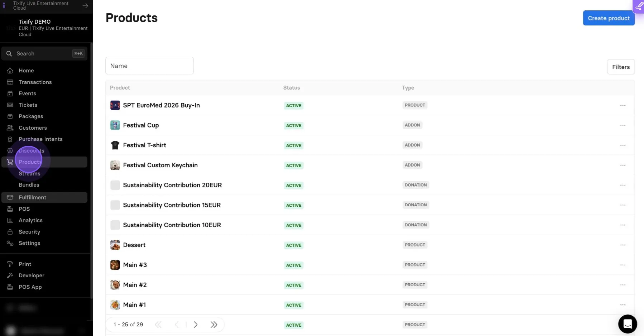Open the Print paint-roller icon
Viewport: 644px width, 336px height.
(10, 264)
